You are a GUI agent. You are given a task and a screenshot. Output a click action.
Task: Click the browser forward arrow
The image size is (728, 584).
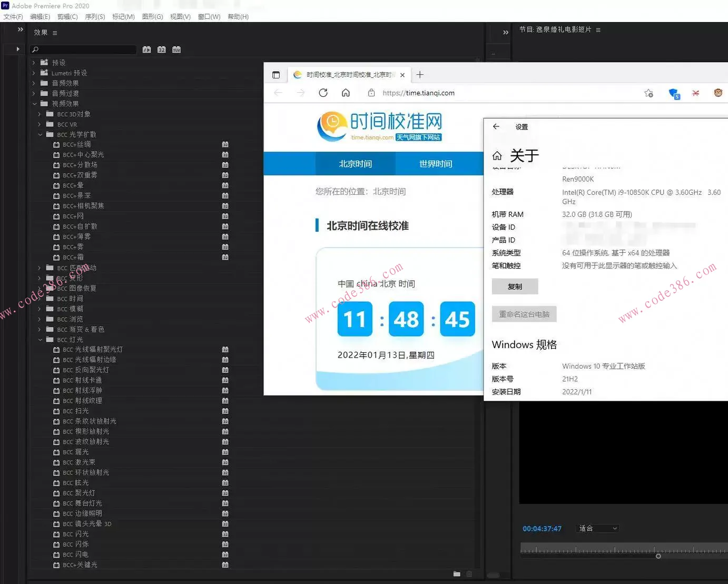(x=300, y=93)
